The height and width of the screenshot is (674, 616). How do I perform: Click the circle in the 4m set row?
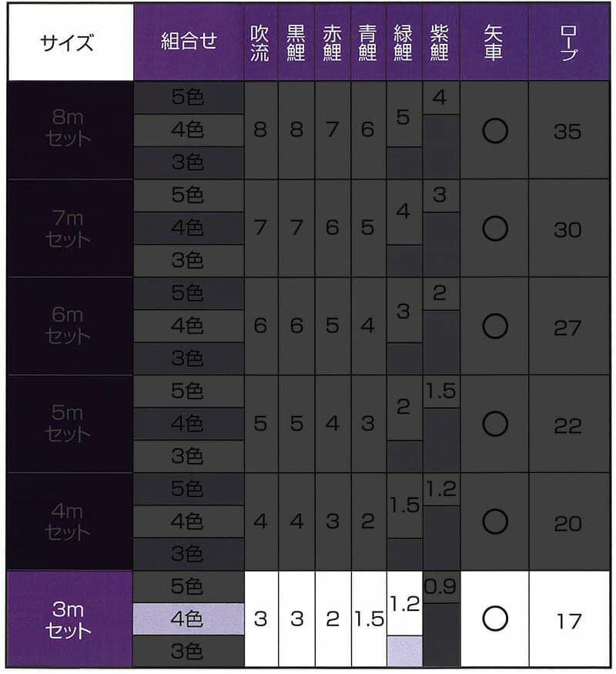point(494,522)
